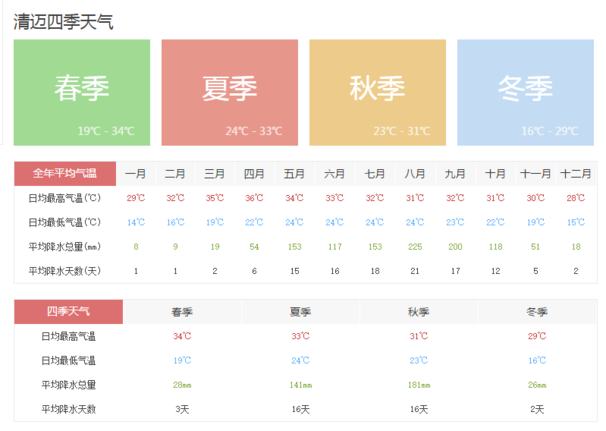Image resolution: width=606 pixels, height=431 pixels.
Task: Click the 二月 column header
Action: (175, 174)
